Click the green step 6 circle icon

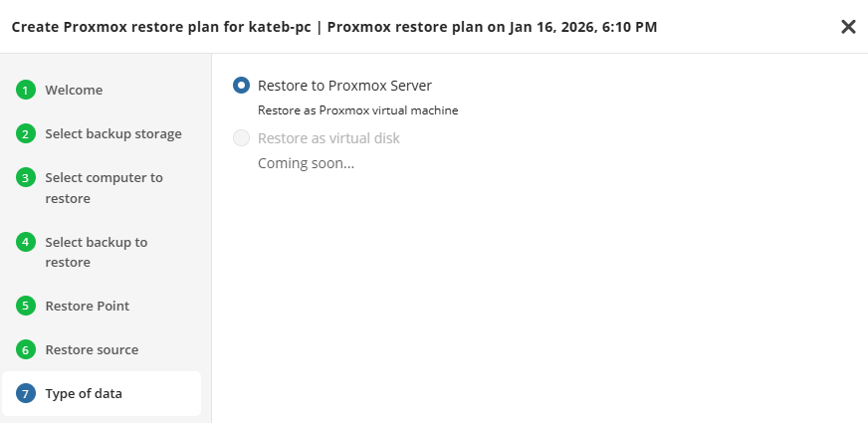[x=26, y=350]
